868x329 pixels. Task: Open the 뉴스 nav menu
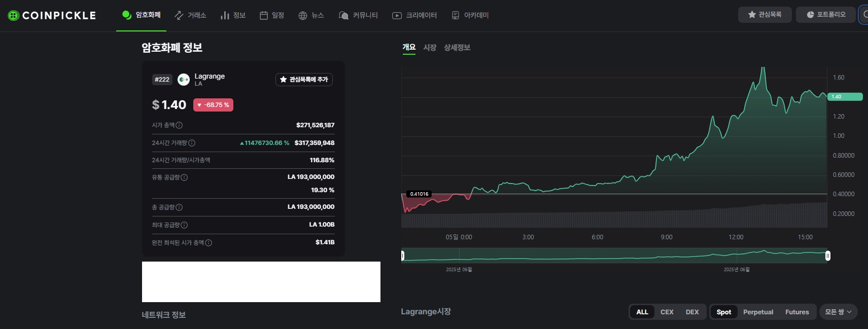click(311, 15)
